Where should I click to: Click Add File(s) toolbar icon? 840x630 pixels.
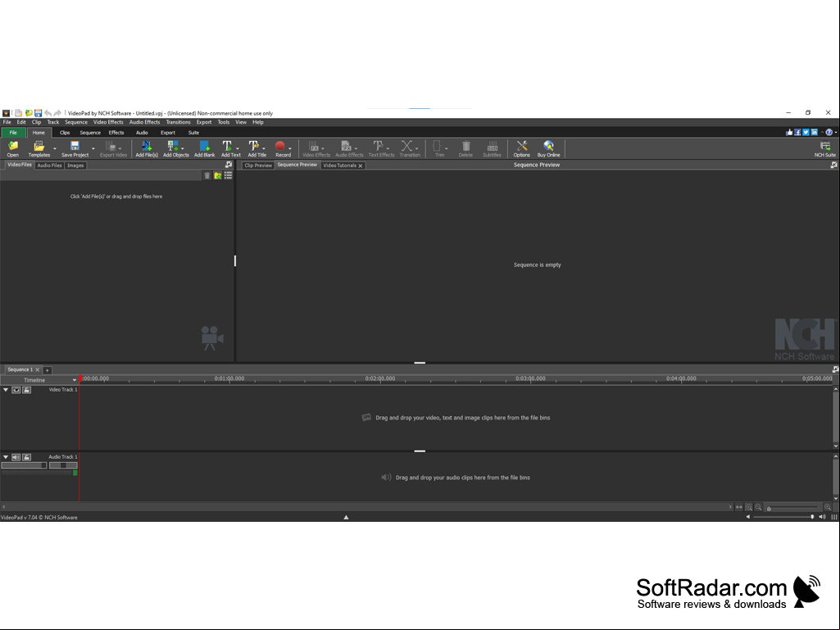(146, 148)
